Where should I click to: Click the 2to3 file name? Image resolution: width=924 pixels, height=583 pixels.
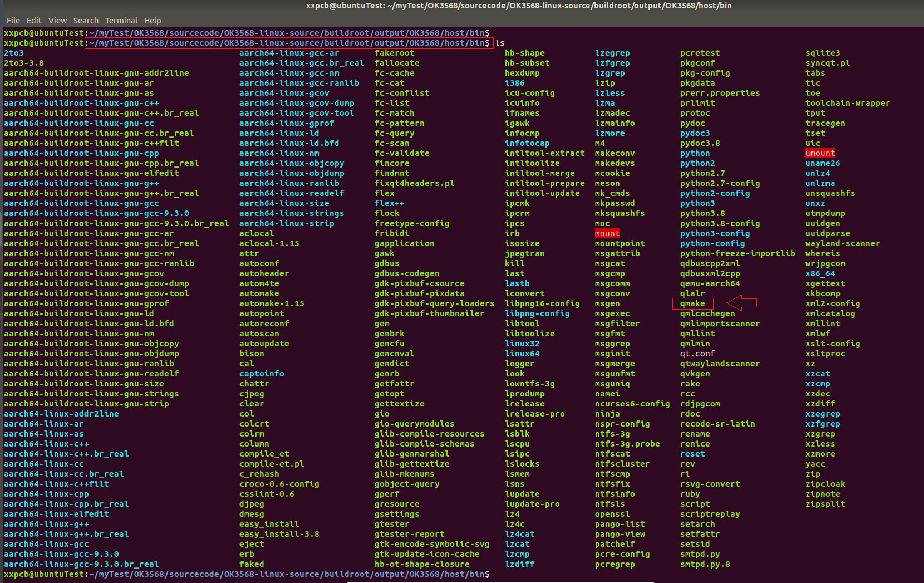coord(14,53)
